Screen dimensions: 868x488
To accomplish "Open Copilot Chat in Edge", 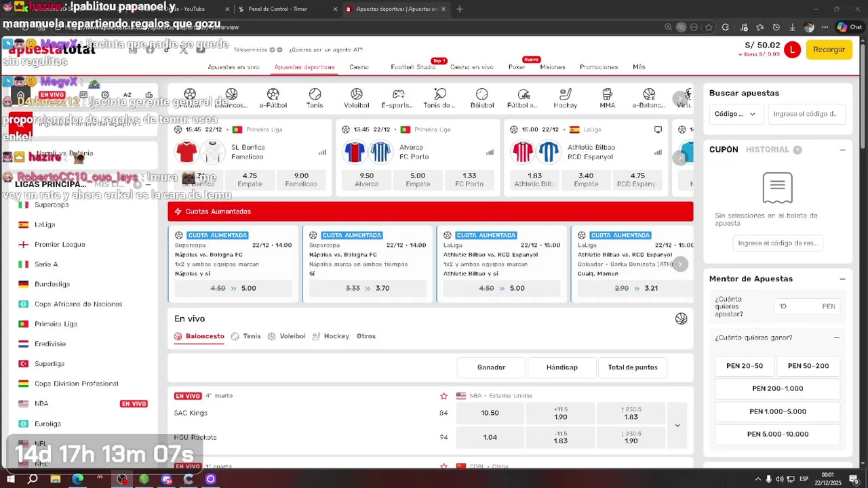I will coord(848,27).
